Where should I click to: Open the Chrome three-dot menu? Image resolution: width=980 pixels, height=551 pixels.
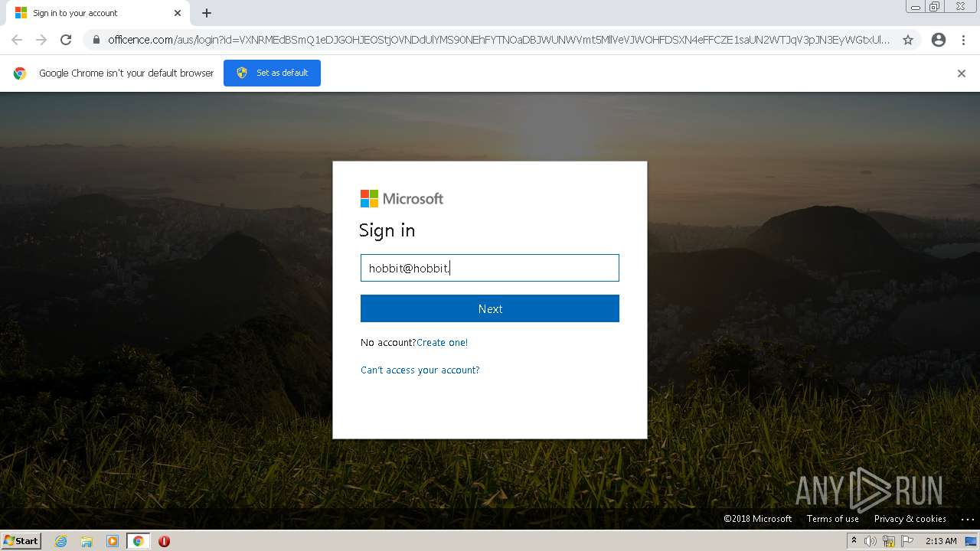(964, 40)
